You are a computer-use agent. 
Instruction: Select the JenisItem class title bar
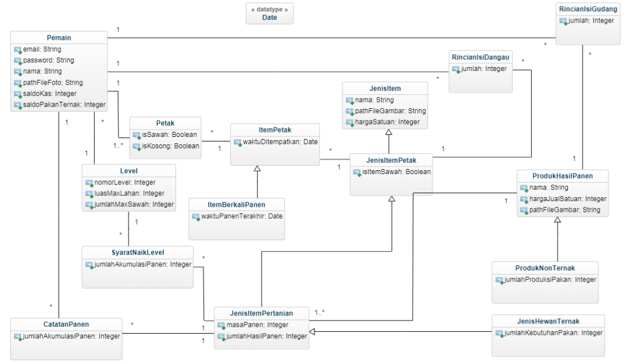point(386,88)
